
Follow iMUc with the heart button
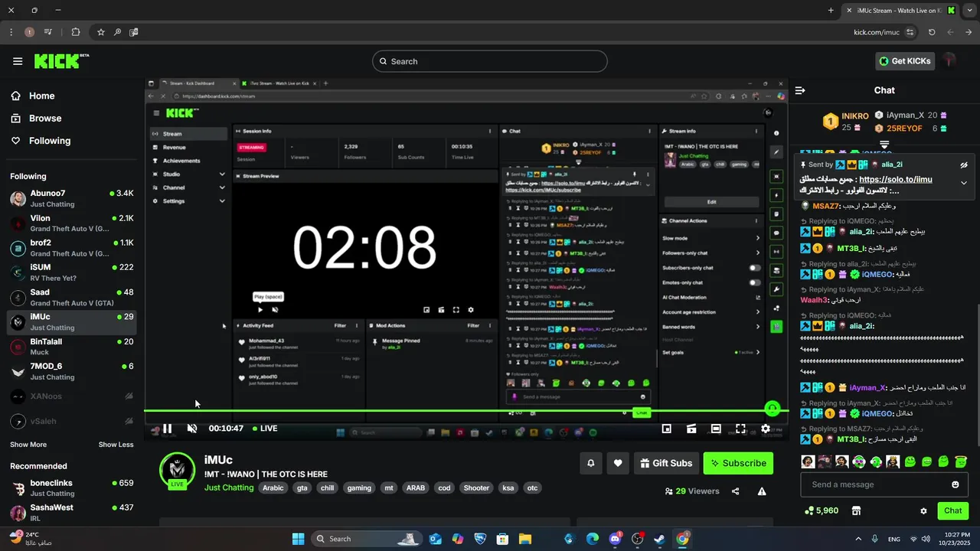(618, 463)
